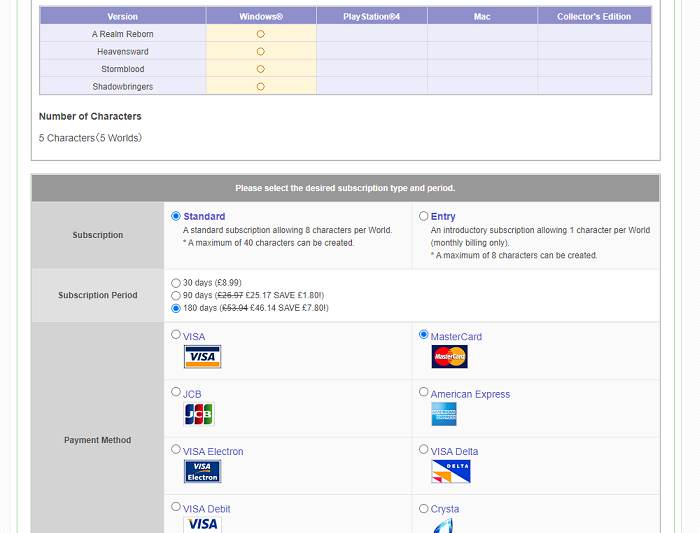
Task: Choose the 30 days subscription period
Action: click(176, 283)
